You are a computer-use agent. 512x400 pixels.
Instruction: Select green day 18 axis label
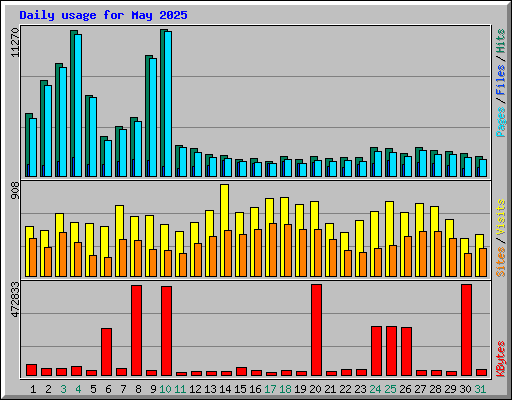[x=286, y=389]
